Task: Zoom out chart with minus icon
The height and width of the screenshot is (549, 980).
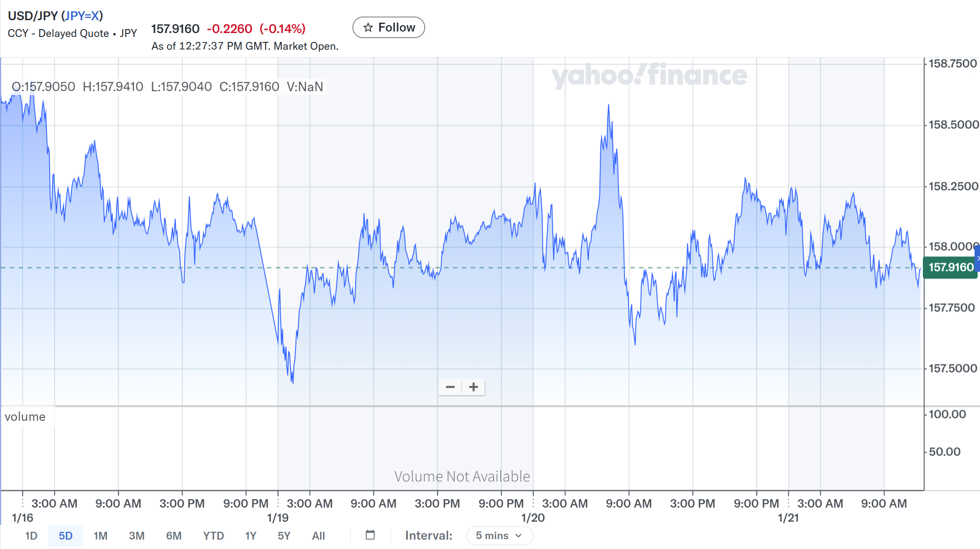Action: tap(450, 387)
